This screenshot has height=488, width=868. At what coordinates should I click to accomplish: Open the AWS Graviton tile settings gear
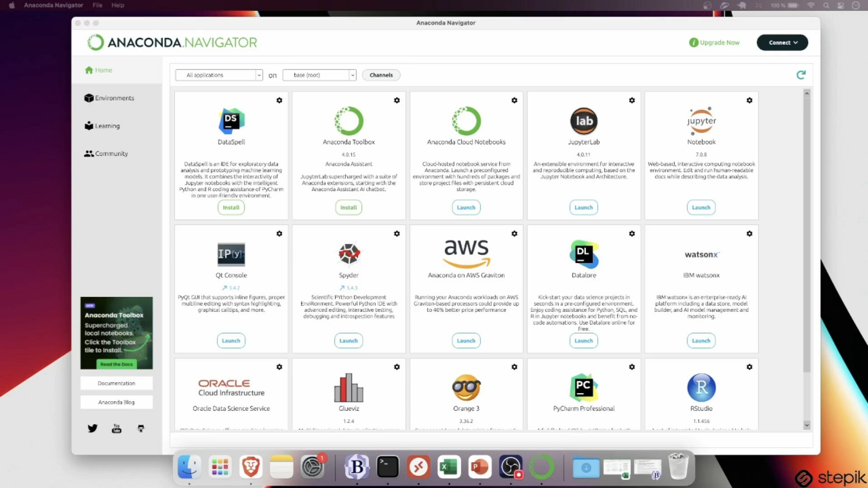[x=514, y=234]
